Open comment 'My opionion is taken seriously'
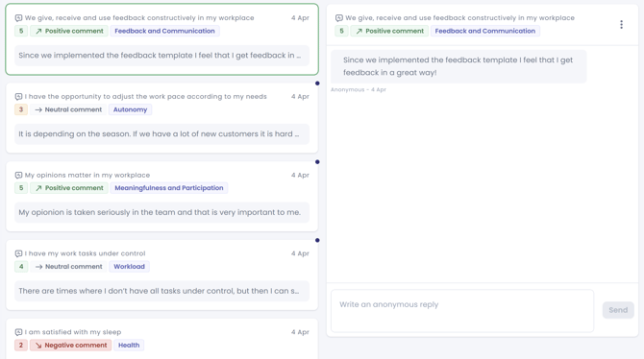 161,212
